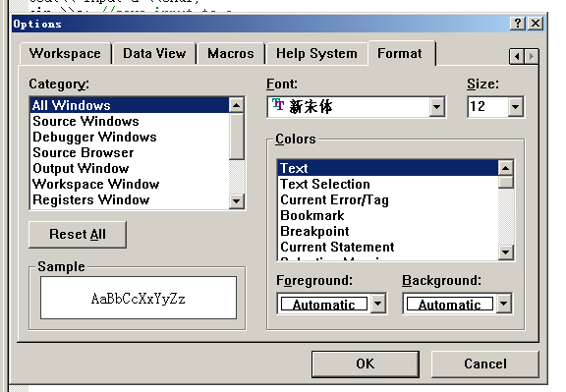Switch to the Workspace tab
The height and width of the screenshot is (392, 566).
tap(65, 53)
